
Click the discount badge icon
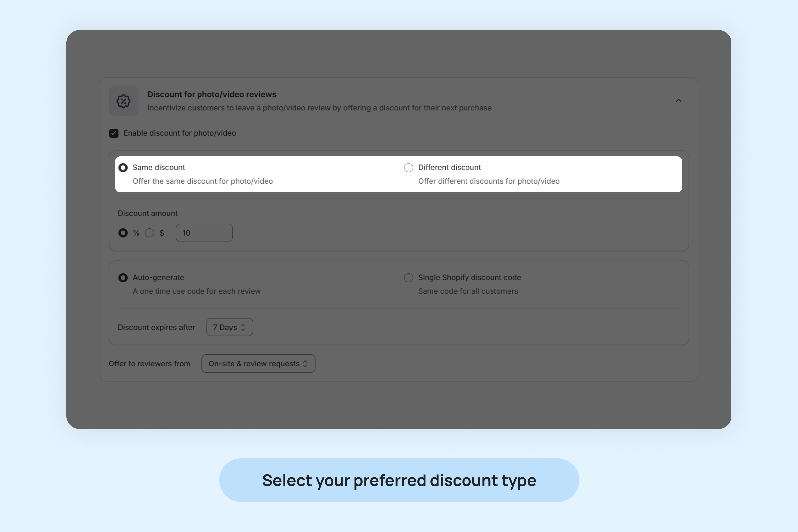tap(123, 101)
